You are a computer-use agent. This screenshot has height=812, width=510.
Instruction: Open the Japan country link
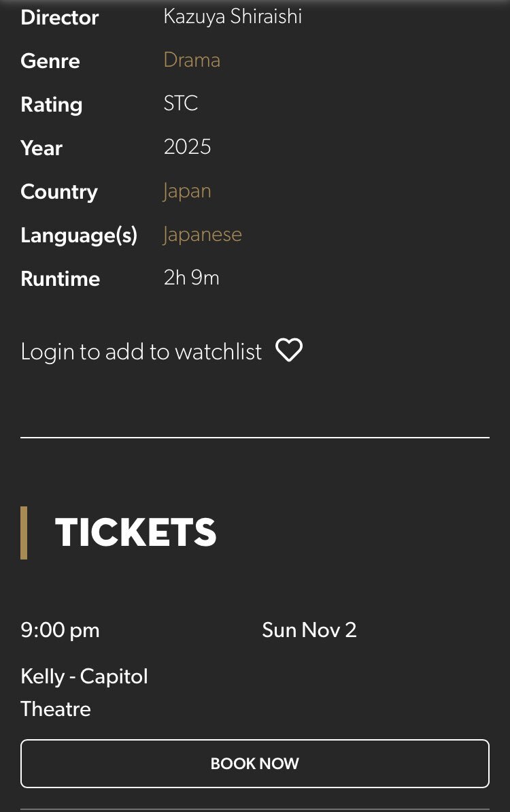click(187, 191)
